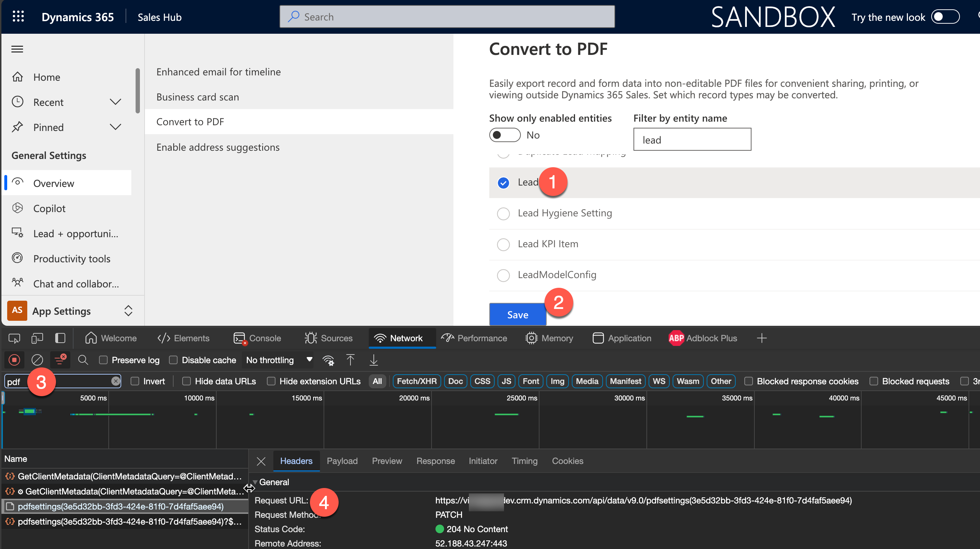Select the PATCH pdfsettings request row
This screenshot has height=549, width=980.
pyautogui.click(x=125, y=506)
